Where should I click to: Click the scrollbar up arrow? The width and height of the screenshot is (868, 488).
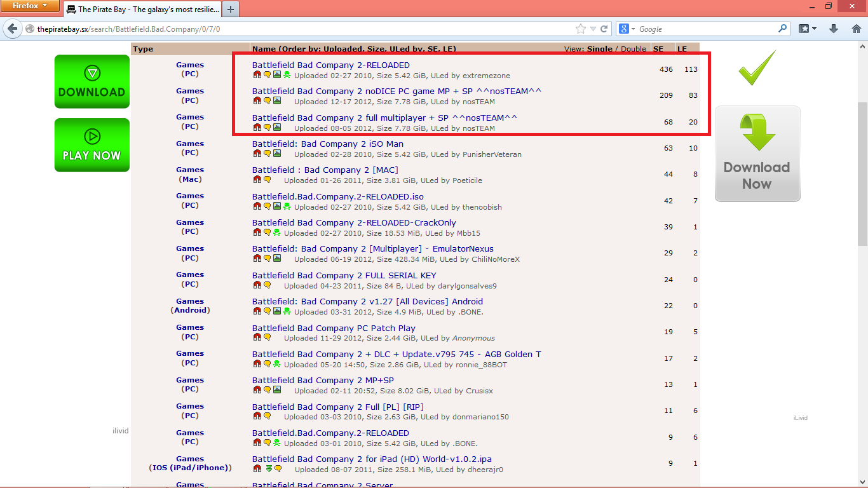[862, 46]
